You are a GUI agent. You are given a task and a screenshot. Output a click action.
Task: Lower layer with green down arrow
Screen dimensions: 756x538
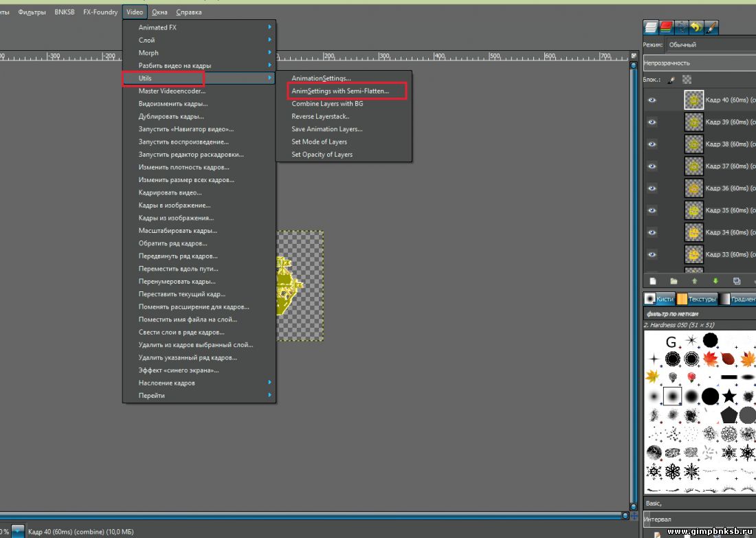click(715, 281)
